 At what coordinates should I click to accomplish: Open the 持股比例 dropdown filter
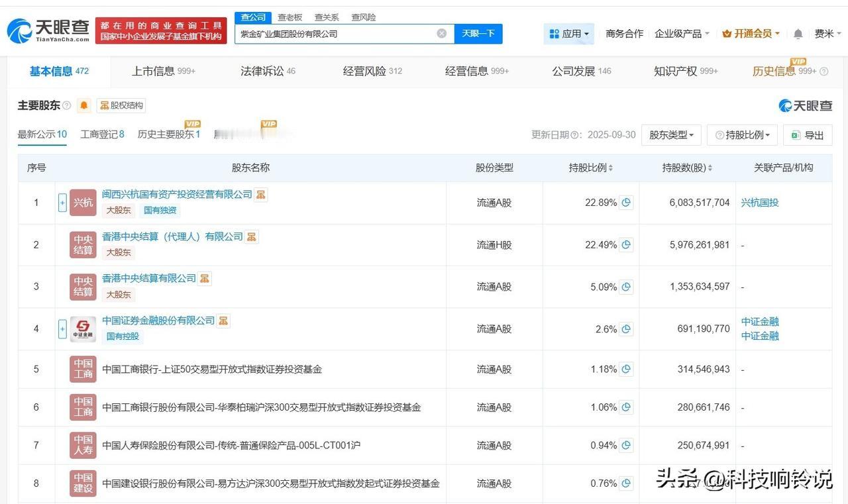coord(742,135)
